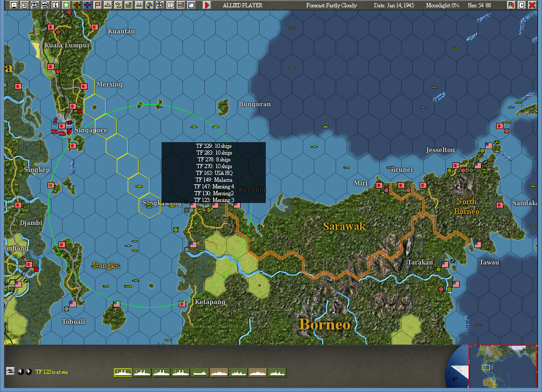This screenshot has height=392, width=542.
Task: Click the world minimap in bottom-right corner
Action: (x=502, y=366)
